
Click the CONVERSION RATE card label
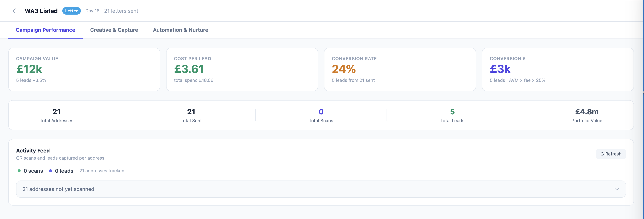tap(354, 59)
